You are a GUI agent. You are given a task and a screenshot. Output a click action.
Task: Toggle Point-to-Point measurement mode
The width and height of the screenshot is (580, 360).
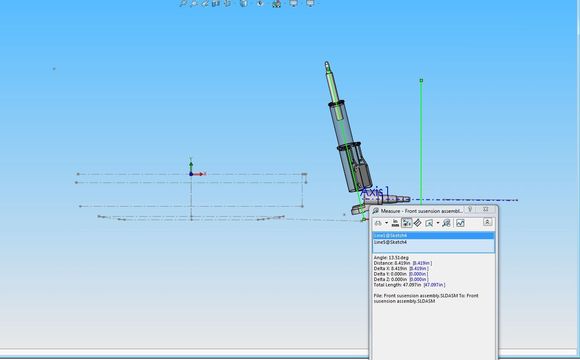point(418,223)
